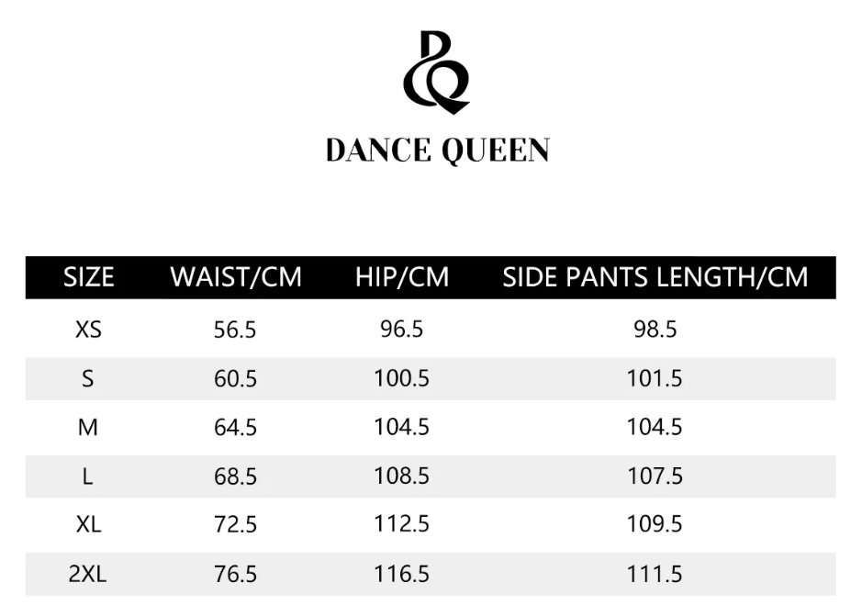Click the 98.5 pants length for XS
The height and width of the screenshot is (616, 862).
point(655,330)
